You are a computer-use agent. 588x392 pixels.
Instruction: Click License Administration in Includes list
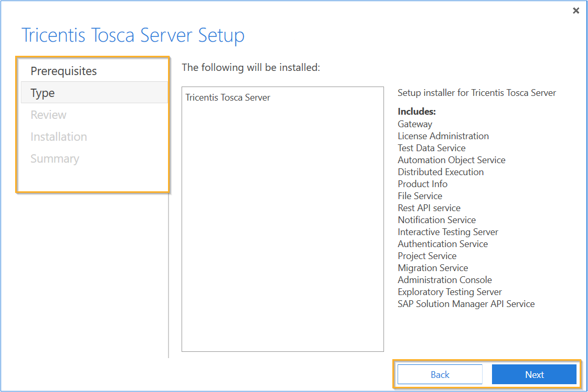click(x=443, y=136)
